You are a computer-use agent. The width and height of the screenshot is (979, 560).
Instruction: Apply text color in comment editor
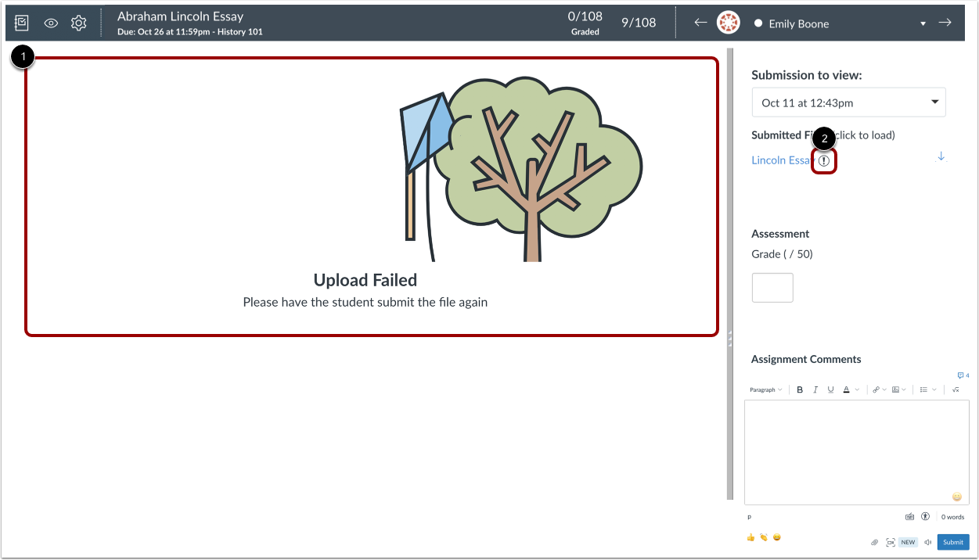coord(847,389)
